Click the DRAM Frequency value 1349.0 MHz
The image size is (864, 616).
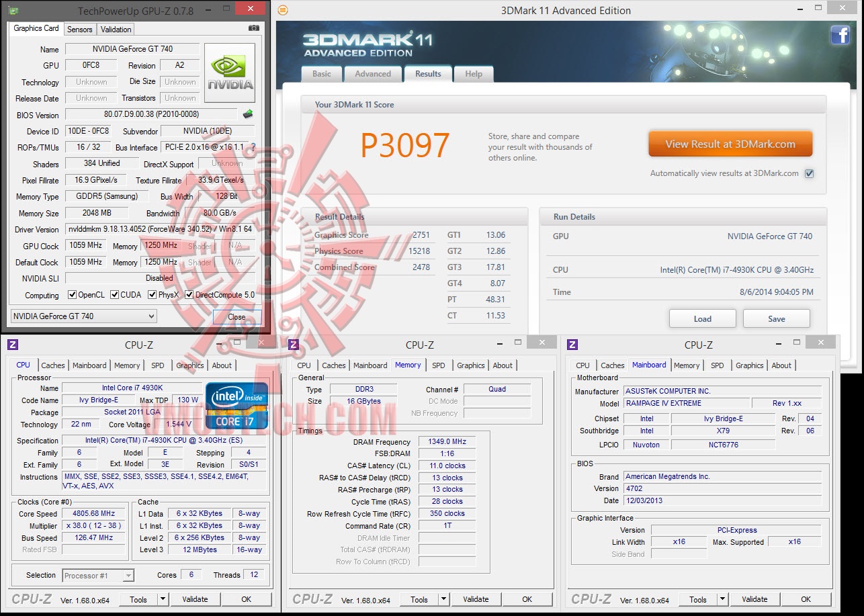[x=447, y=441]
